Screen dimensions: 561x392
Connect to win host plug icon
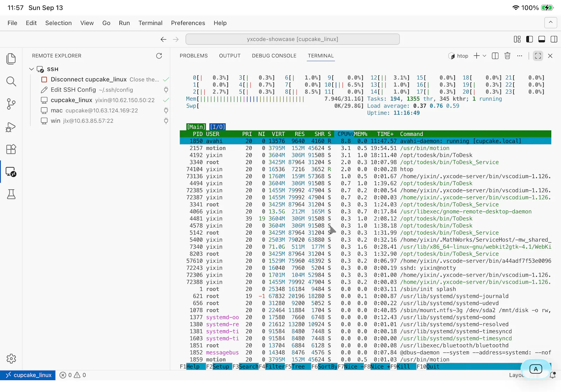click(166, 121)
